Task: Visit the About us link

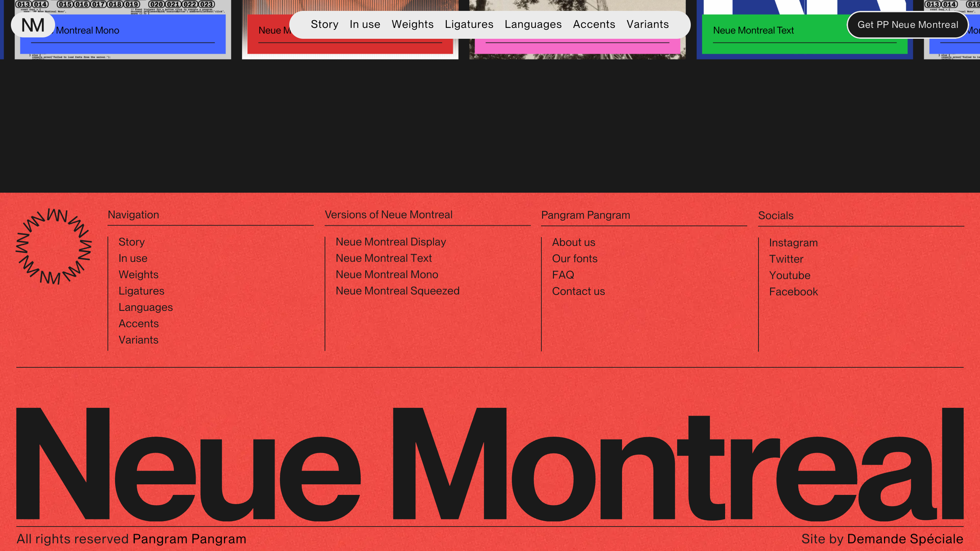Action: pyautogui.click(x=574, y=242)
